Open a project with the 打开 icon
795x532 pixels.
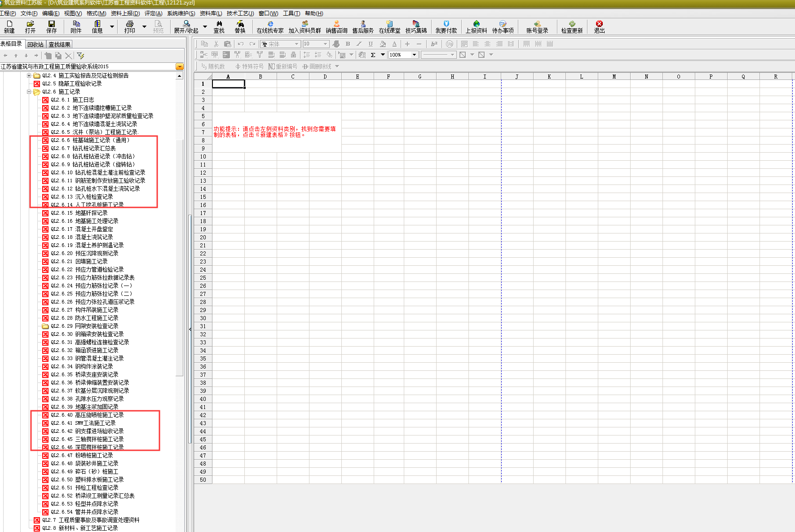30,27
